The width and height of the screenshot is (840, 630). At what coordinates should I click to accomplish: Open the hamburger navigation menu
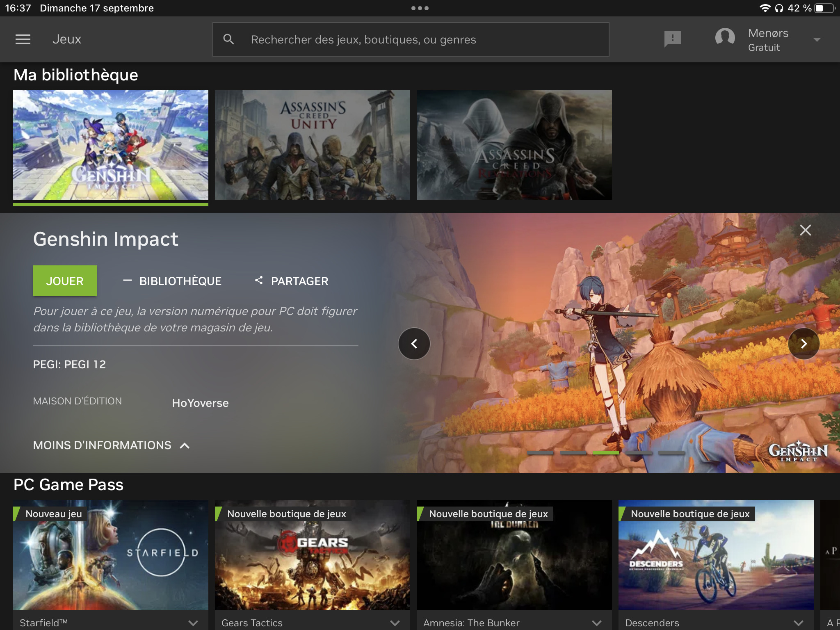[x=23, y=39]
